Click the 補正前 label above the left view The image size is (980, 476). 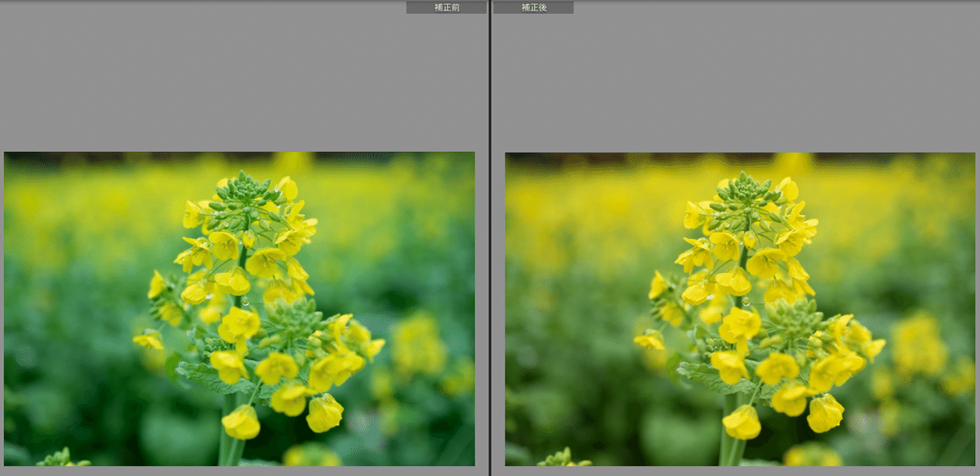446,7
